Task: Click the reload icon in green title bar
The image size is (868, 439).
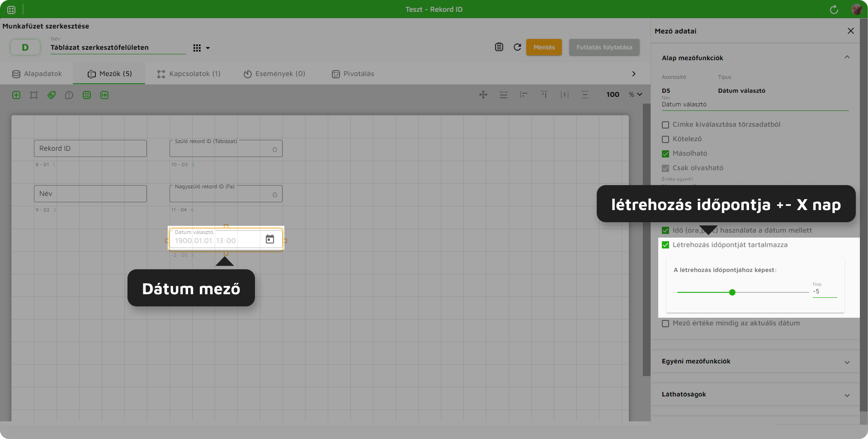Action: [834, 10]
